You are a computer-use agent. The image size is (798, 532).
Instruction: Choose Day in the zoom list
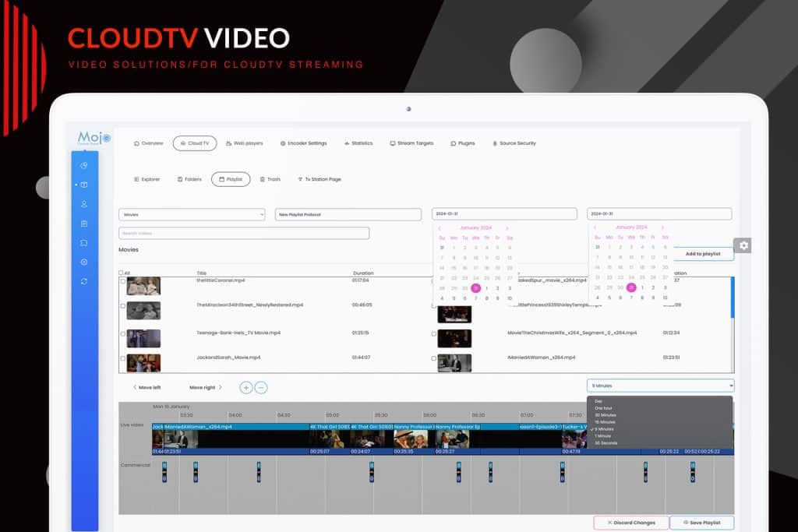tap(598, 401)
